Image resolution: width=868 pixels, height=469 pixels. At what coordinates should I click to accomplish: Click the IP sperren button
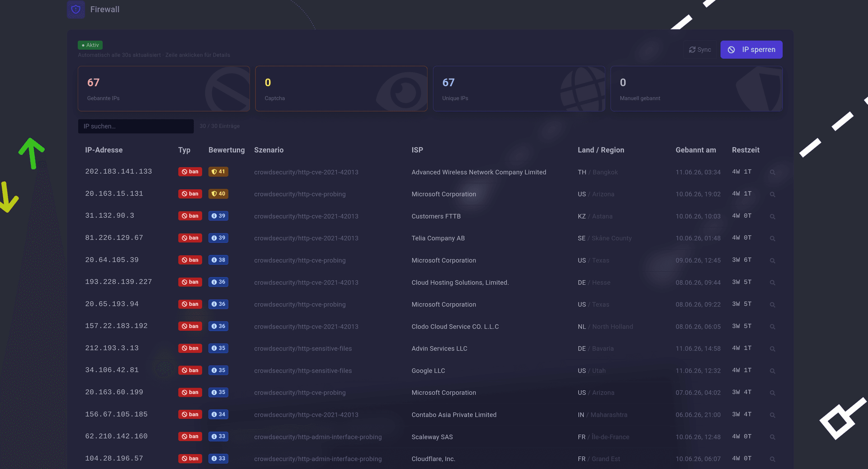[751, 50]
